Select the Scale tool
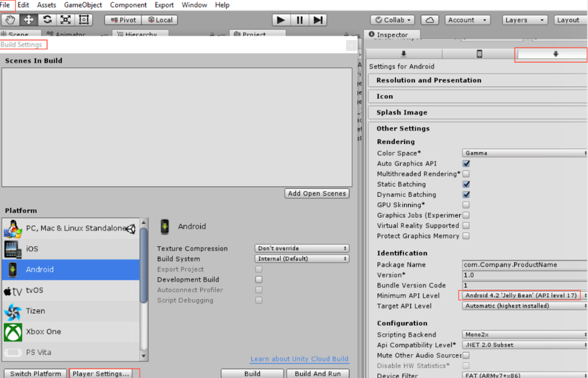 pyautogui.click(x=65, y=20)
